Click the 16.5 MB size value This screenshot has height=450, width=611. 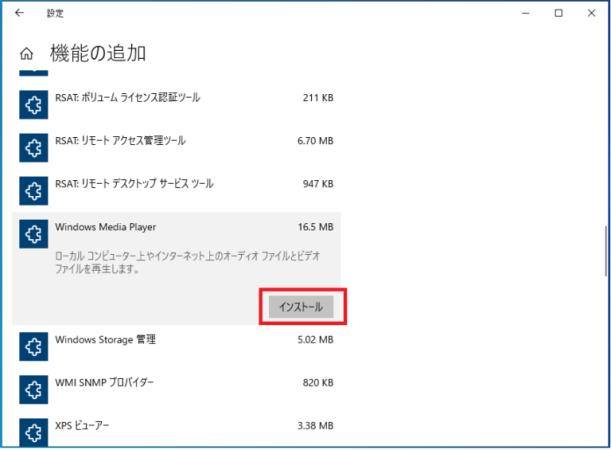[x=316, y=227]
